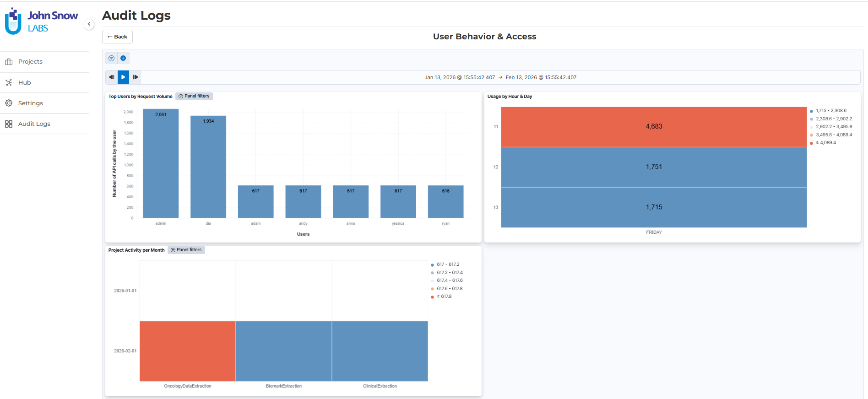Open Panel filters on Top Users chart
This screenshot has height=399, width=868.
(x=194, y=97)
